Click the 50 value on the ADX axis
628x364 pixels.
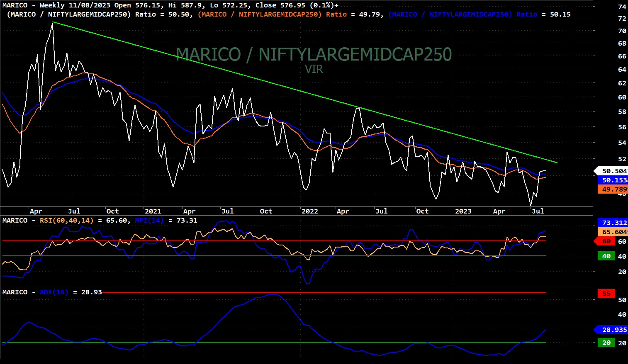click(622, 300)
